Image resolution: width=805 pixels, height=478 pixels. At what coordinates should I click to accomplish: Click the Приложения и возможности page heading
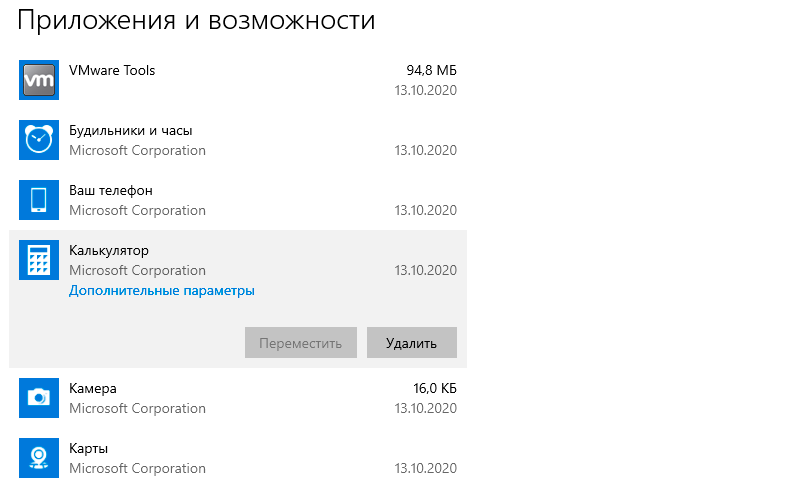(x=197, y=21)
